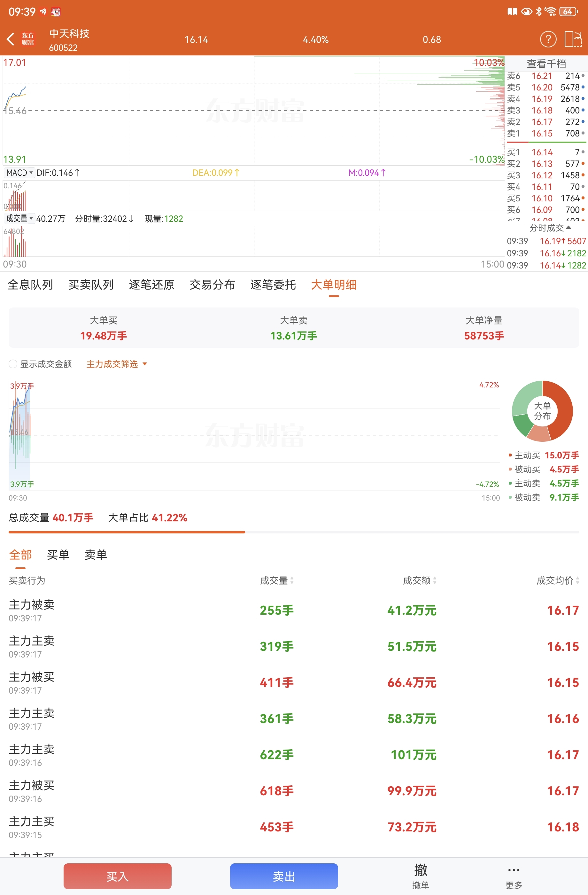Sort by 成交量 column arrows

292,580
